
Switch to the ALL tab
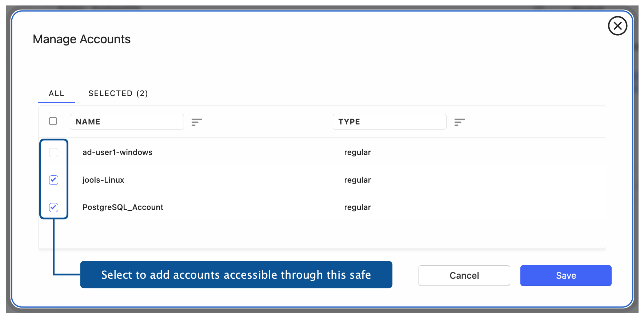point(56,94)
